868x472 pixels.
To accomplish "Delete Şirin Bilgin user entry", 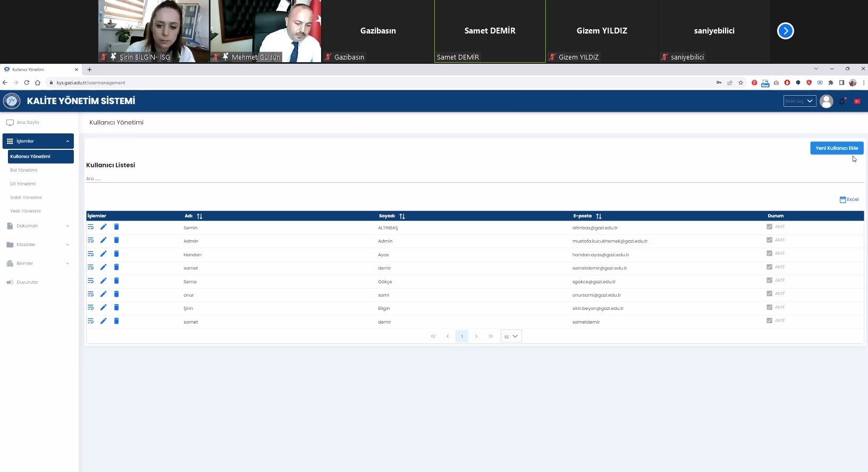I will (116, 307).
